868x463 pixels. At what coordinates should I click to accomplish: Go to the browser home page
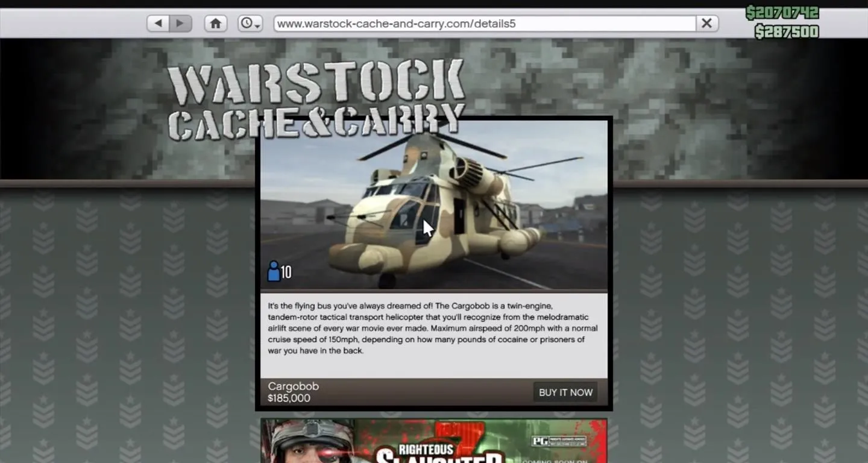215,24
